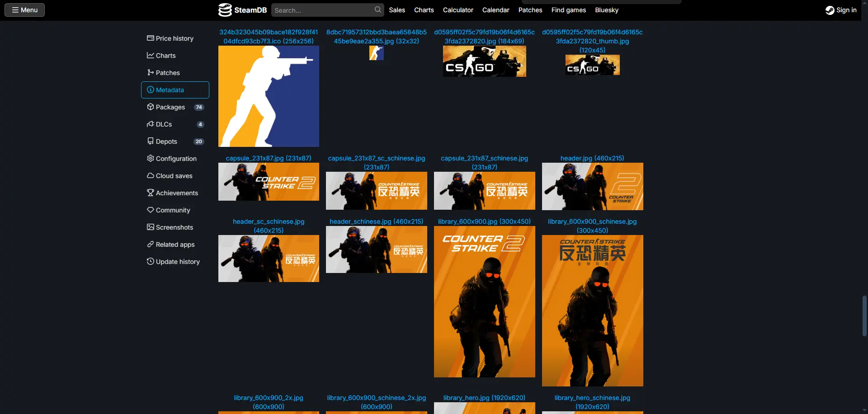Viewport: 868px width, 414px height.
Task: Click the Sign in link
Action: (x=841, y=10)
